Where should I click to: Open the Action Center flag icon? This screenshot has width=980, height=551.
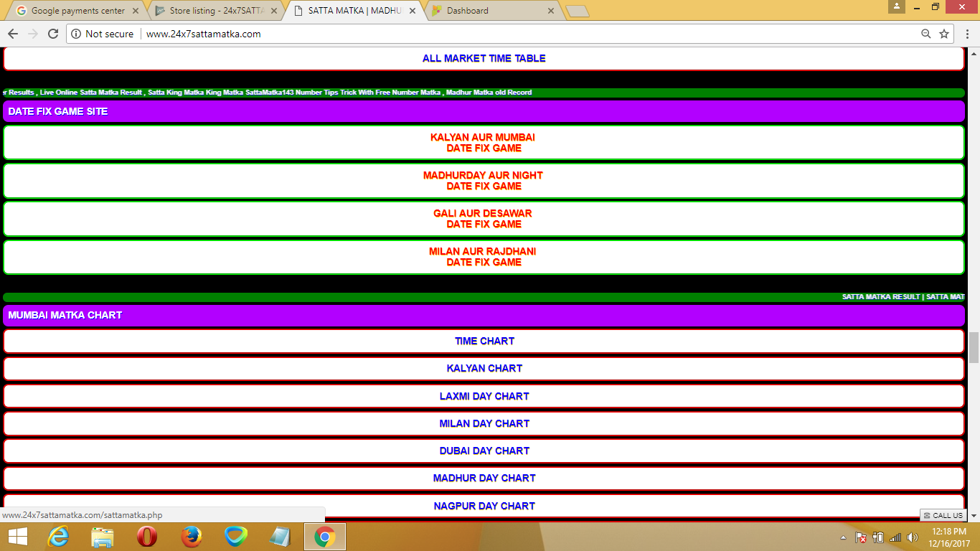pyautogui.click(x=861, y=537)
